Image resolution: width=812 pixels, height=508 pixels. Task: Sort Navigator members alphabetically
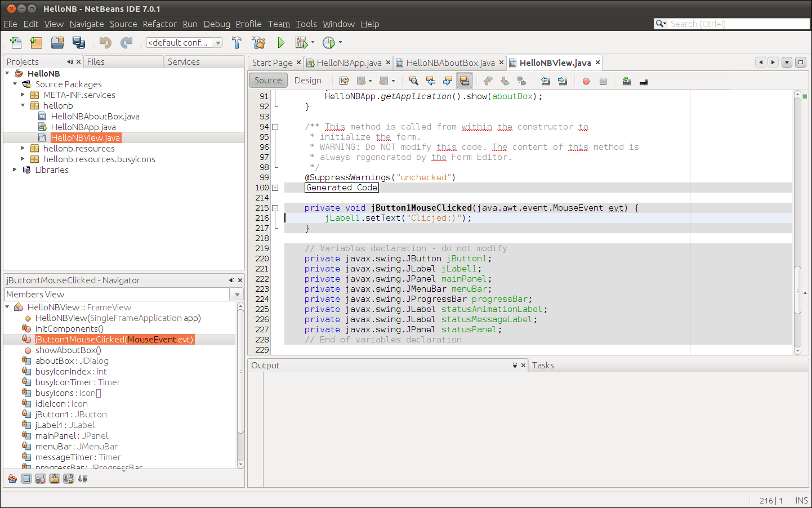tap(68, 478)
